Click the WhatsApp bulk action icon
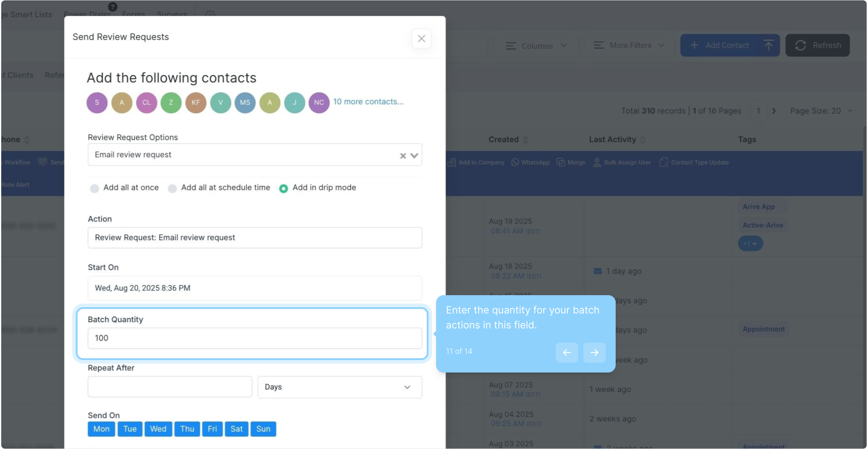Screen dimensions: 868x449 click(x=515, y=163)
